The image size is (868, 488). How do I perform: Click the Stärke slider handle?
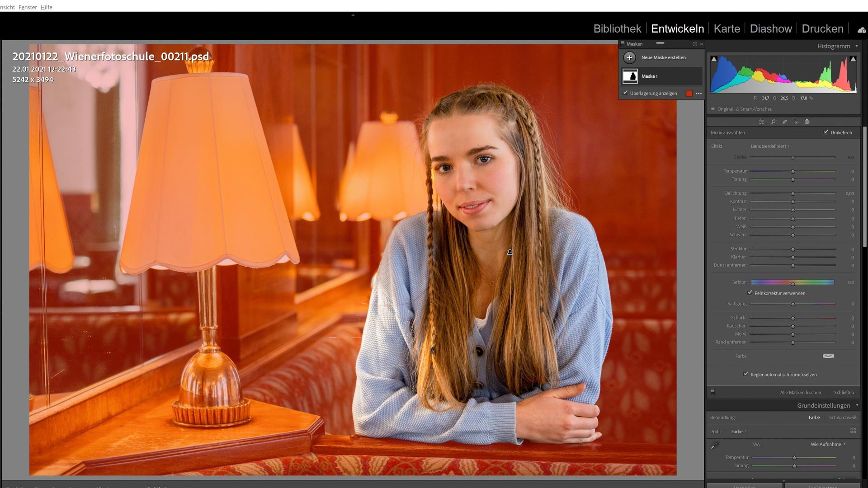[x=793, y=157]
